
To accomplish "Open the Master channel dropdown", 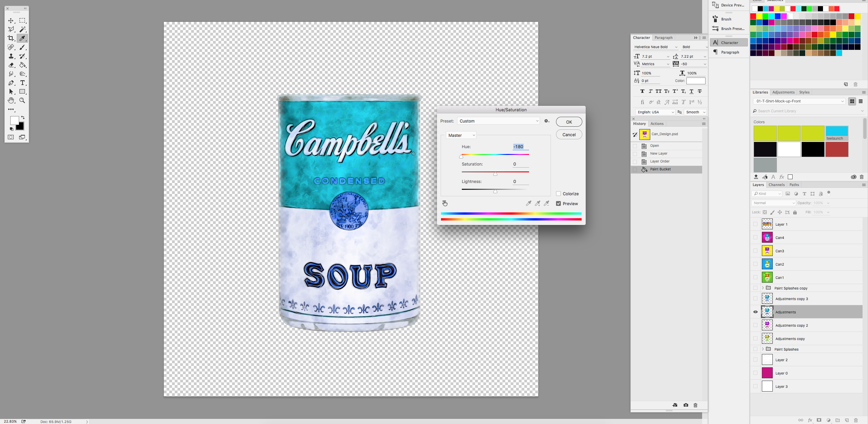I will (x=461, y=136).
